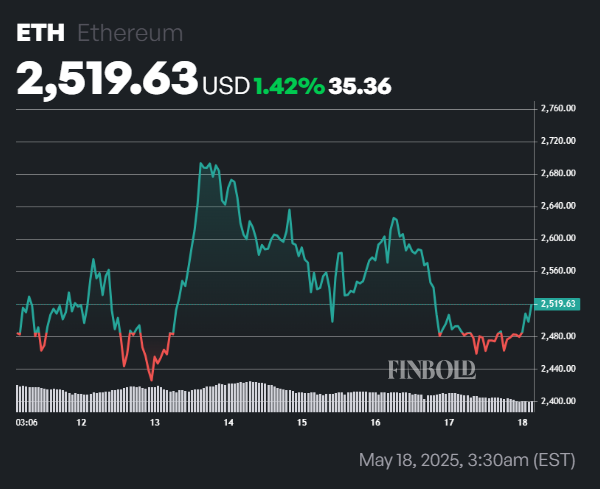Click the ETH ticker symbol
This screenshot has width=600, height=489.
point(40,33)
